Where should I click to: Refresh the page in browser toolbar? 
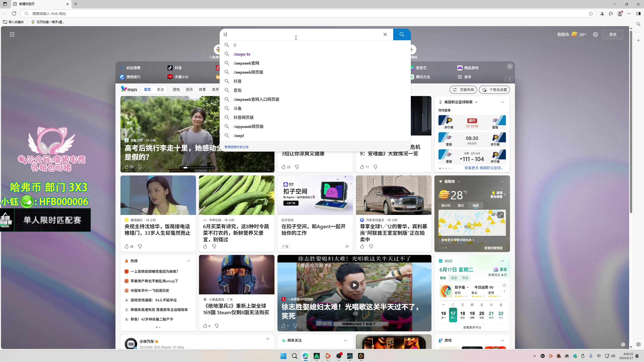(x=14, y=14)
